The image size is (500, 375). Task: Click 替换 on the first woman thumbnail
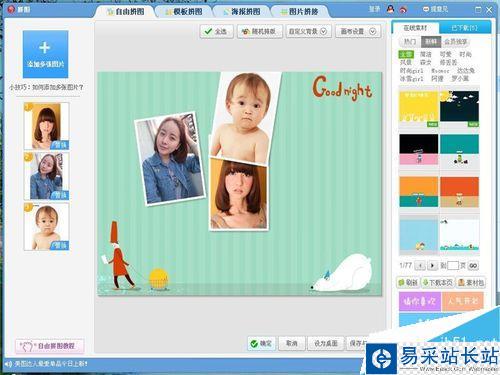pos(60,145)
